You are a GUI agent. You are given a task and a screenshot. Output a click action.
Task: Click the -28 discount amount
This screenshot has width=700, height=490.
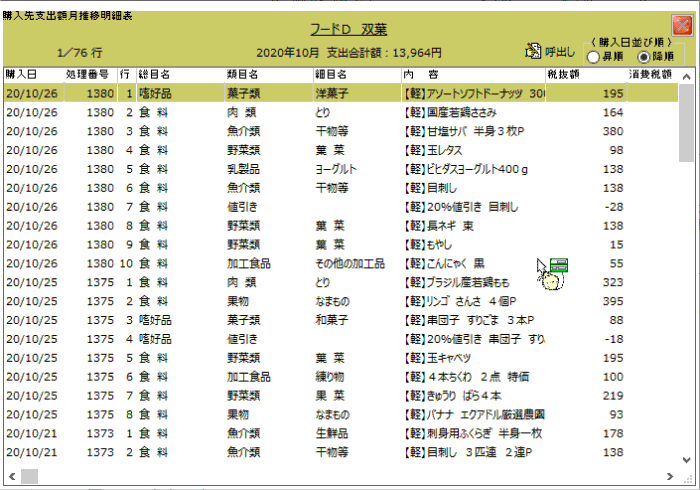(x=614, y=207)
